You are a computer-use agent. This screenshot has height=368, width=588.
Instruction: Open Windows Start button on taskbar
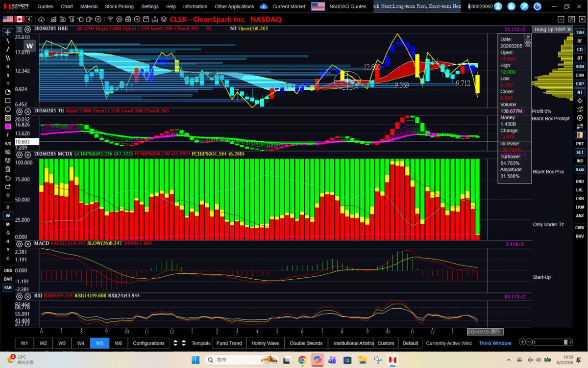(195, 360)
